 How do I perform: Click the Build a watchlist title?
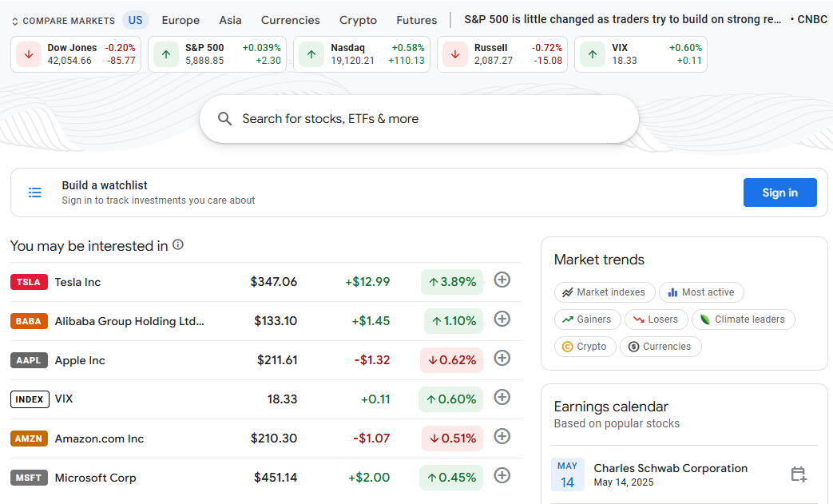[x=105, y=185]
